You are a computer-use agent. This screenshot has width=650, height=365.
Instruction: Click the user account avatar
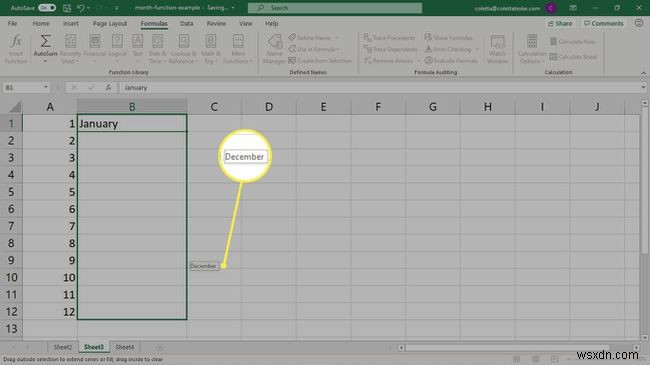(551, 8)
